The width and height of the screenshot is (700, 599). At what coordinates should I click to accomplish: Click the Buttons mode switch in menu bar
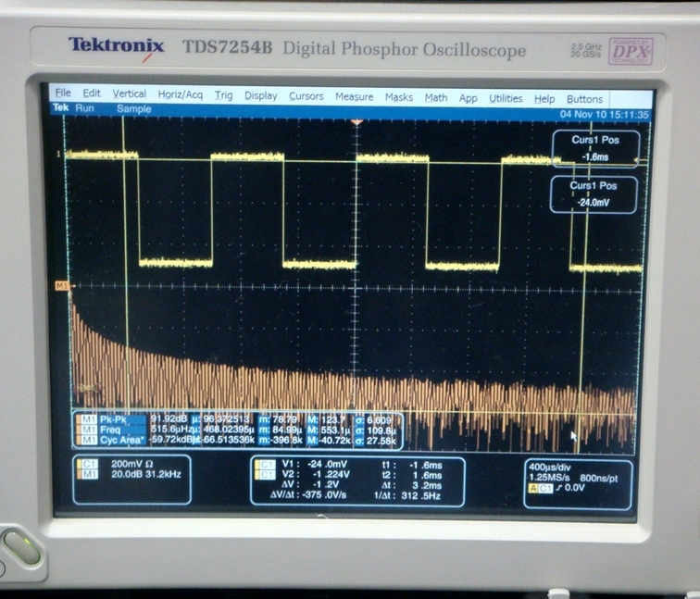[x=584, y=99]
